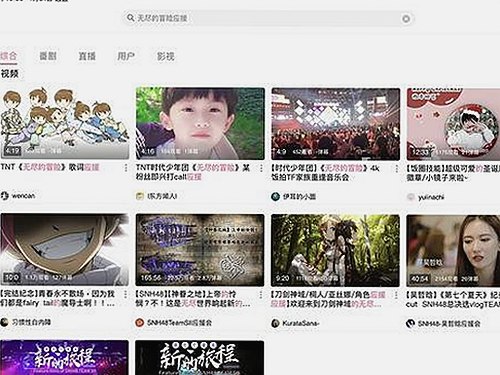Click uploader name wencan

coord(23,196)
